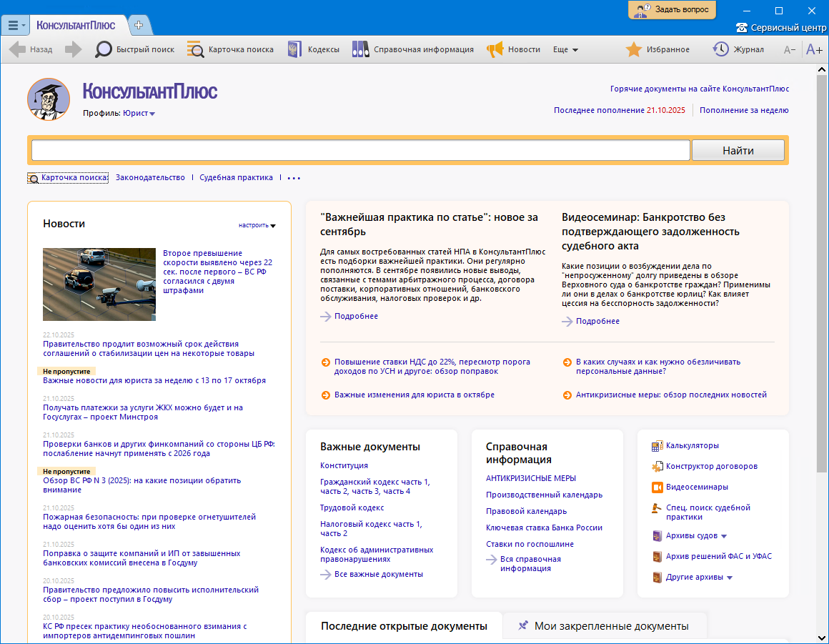The width and height of the screenshot is (829, 644).
Task: Open Быстрый поиск magnifier icon
Action: point(104,49)
